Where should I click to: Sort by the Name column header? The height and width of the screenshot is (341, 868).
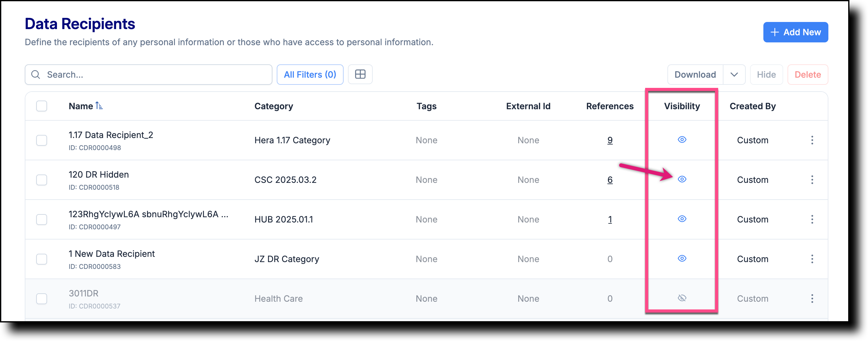click(x=81, y=106)
